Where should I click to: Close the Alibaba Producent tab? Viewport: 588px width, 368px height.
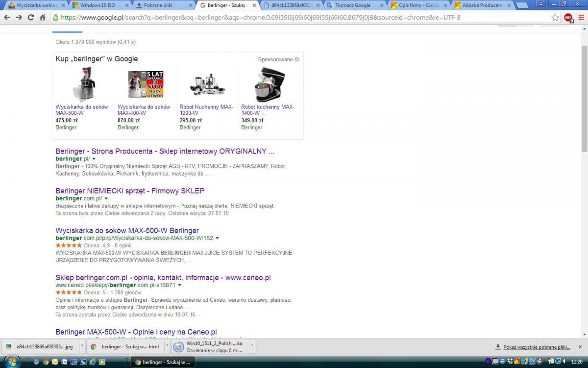(508, 5)
